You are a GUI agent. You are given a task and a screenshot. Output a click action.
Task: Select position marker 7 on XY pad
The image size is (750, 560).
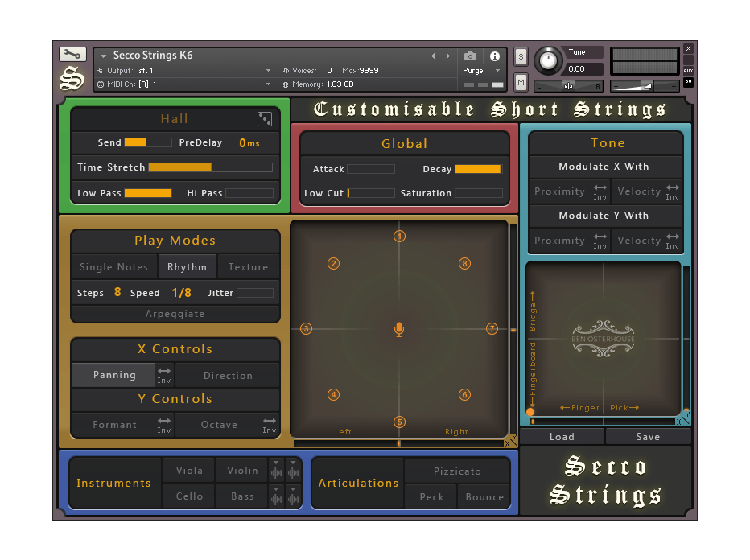point(492,329)
